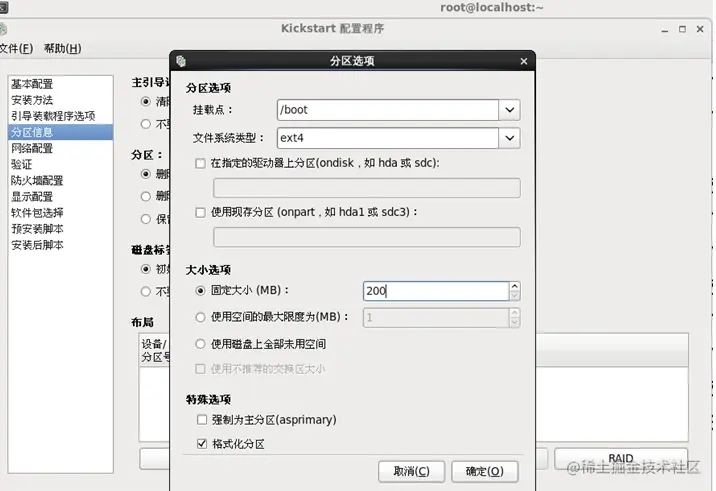Viewport: 716px width, 491px height.
Task: Click the root@localhost:~ terminal title
Action: click(x=492, y=7)
